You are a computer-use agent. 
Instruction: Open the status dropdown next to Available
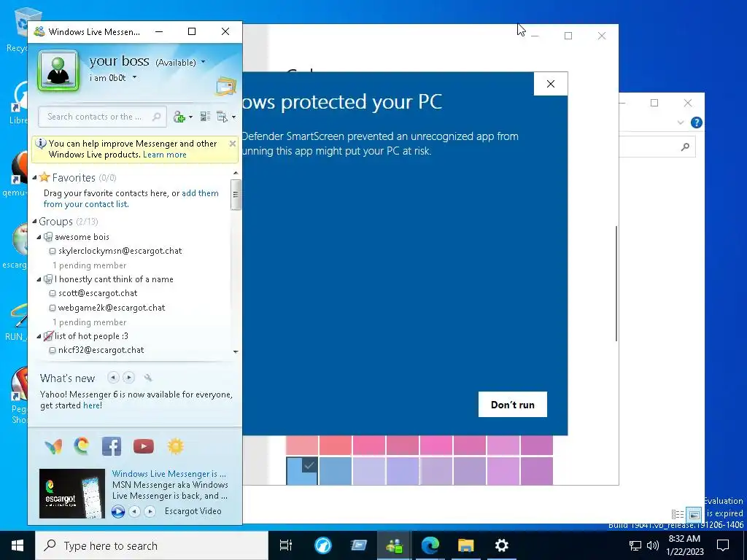(x=204, y=62)
